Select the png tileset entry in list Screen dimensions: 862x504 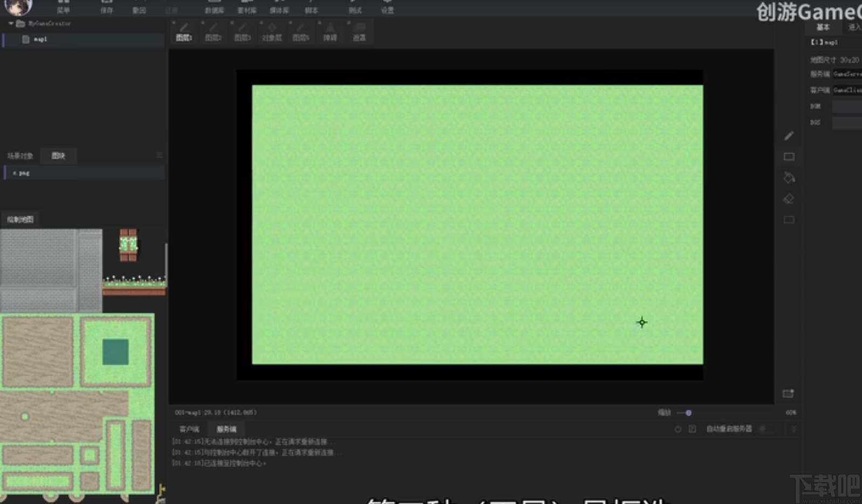click(84, 173)
